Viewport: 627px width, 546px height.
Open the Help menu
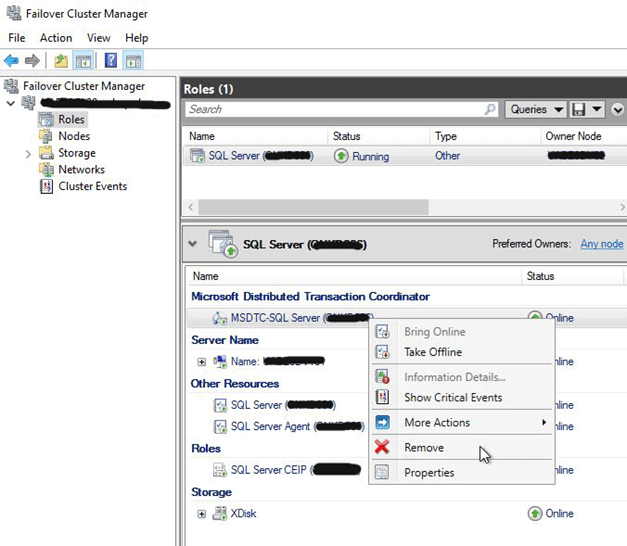pyautogui.click(x=136, y=38)
